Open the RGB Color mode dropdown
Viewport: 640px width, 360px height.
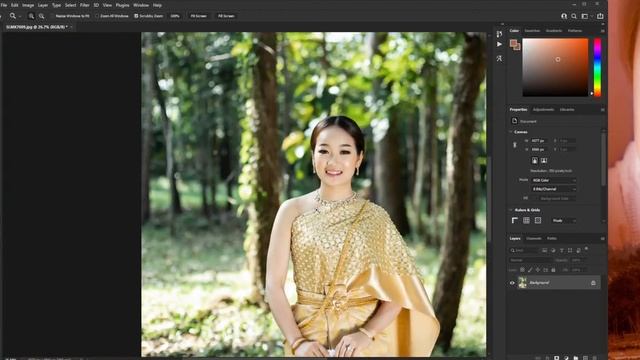[x=553, y=180]
